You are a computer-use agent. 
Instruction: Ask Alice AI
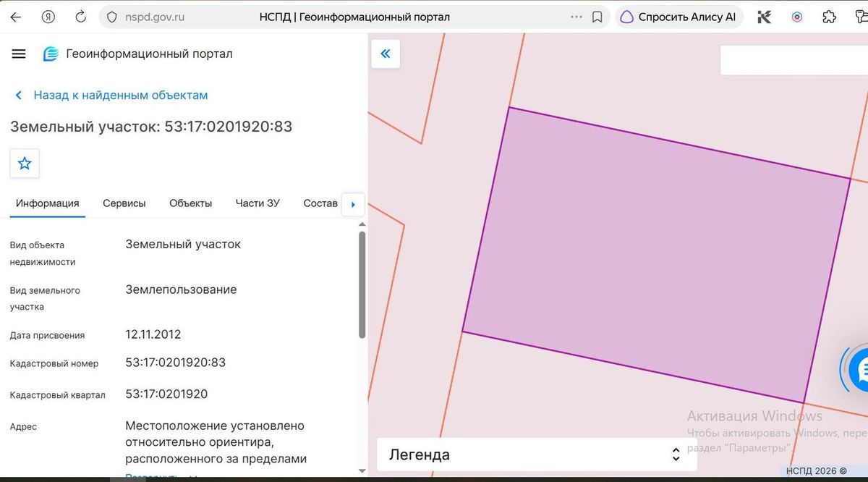point(679,17)
